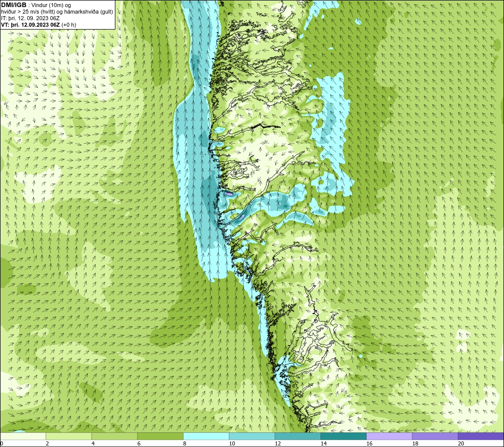Click the legend scale number 0
Viewport: 504px width, 447px height.
[2, 443]
